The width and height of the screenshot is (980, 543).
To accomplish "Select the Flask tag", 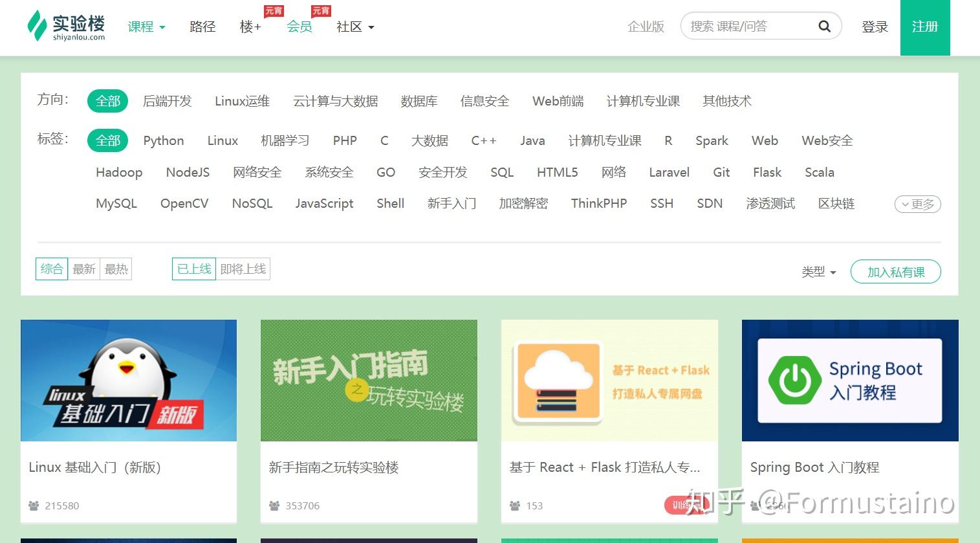I will coord(767,172).
